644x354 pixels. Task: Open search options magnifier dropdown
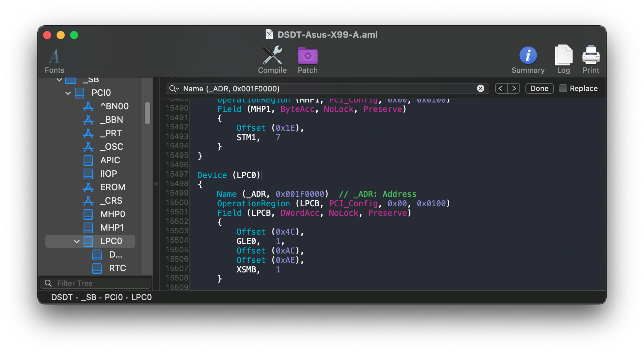coord(174,88)
